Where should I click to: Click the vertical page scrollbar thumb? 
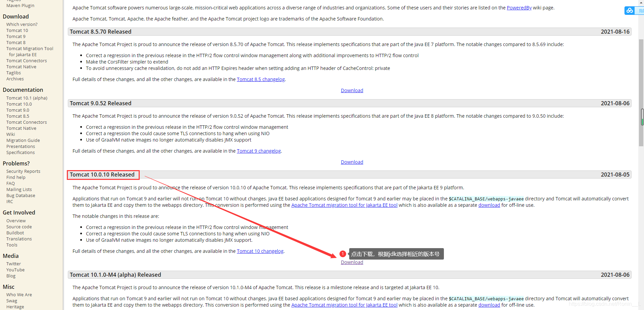tap(641, 92)
